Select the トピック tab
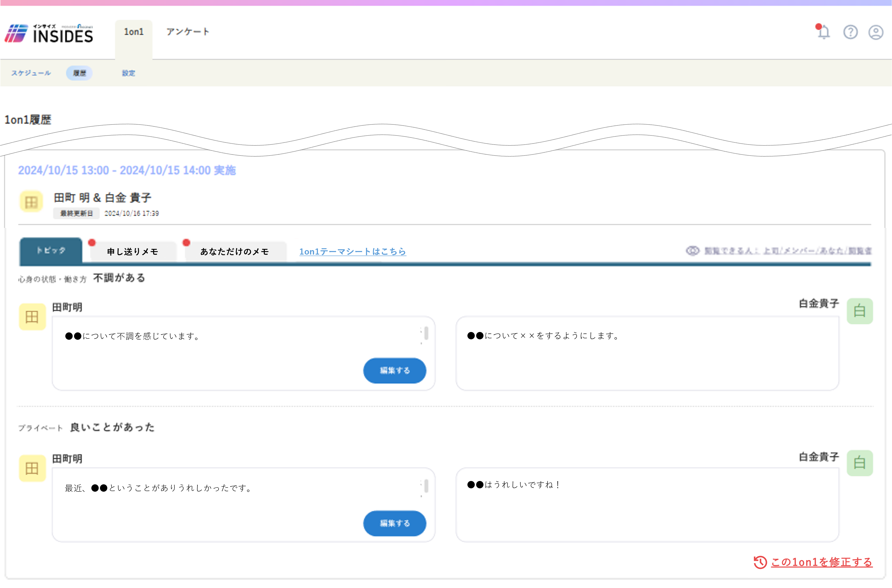 [x=51, y=250]
